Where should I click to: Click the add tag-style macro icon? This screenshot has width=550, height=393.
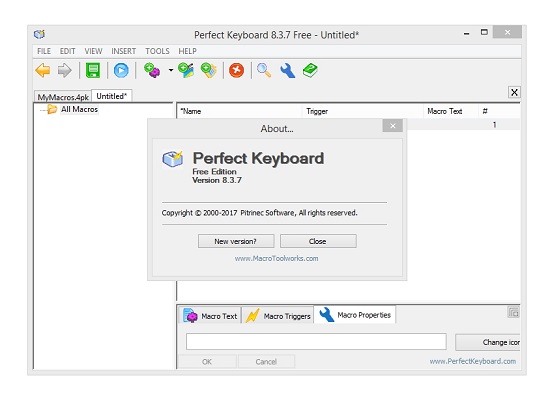209,70
